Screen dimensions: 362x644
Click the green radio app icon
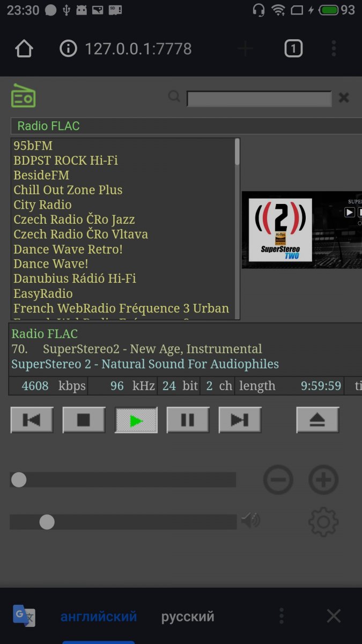[23, 96]
